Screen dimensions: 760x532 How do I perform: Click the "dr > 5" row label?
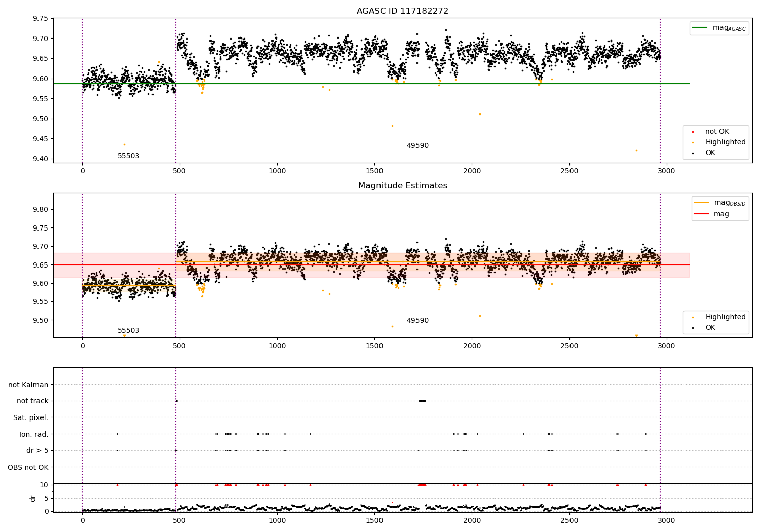(37, 451)
